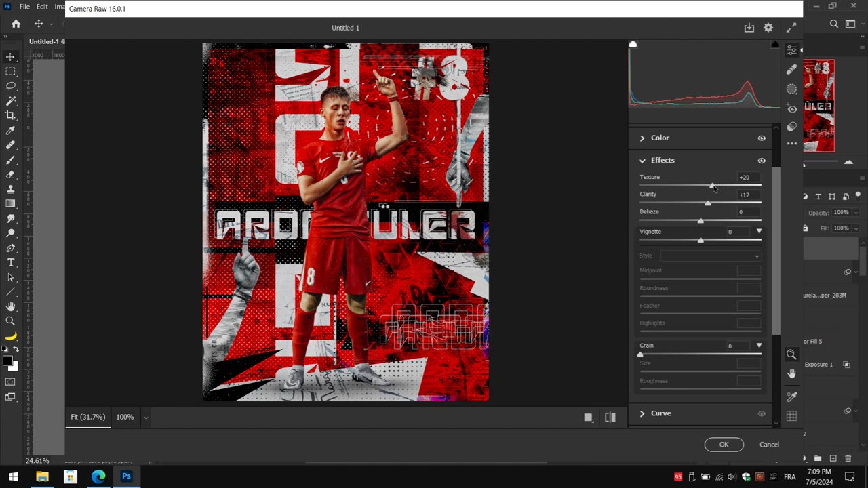This screenshot has height=488, width=868.
Task: Select the Rectangular Marquee tool
Action: [x=10, y=72]
